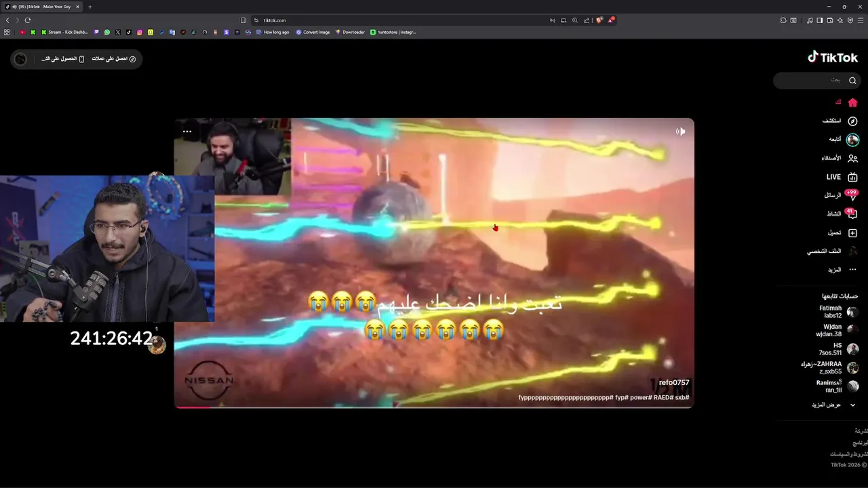Open browser extensions puzzle icon

(x=783, y=20)
